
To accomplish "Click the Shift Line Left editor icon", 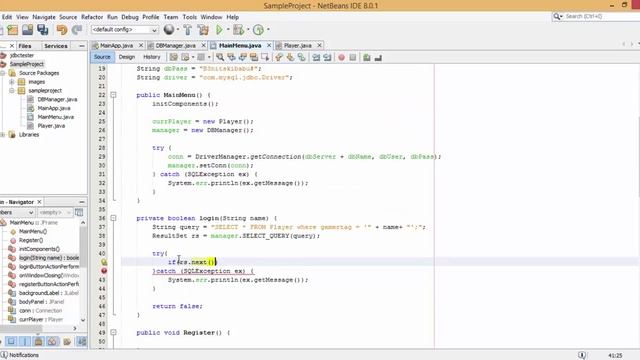I will click(316, 58).
